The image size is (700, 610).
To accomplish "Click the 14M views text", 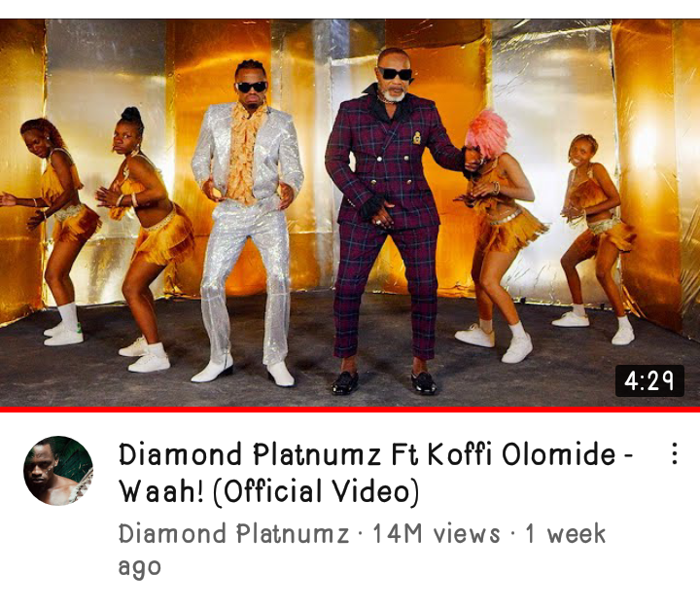I will coord(437,533).
